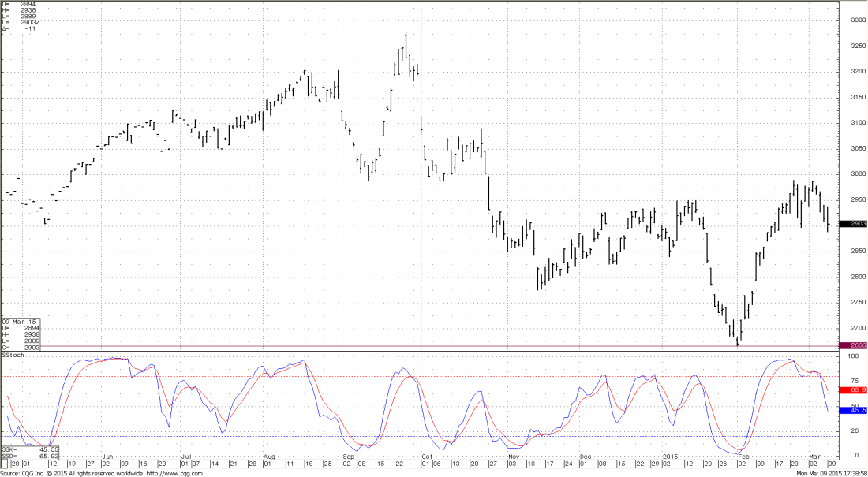Screen dimensions: 868x477
Task: Click the 3300 level on price axis
Action: coord(852,20)
